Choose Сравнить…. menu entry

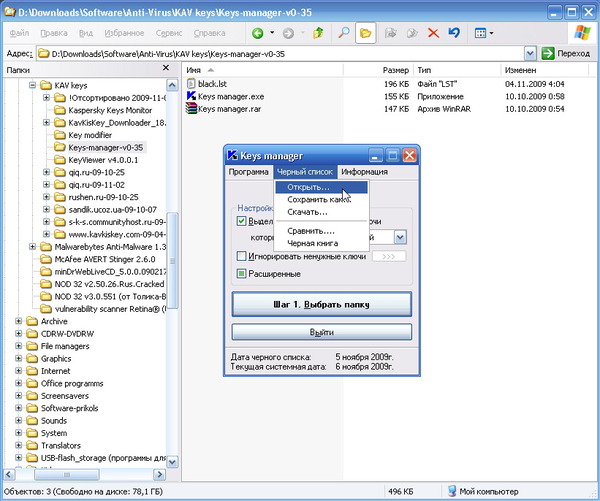[321, 231]
